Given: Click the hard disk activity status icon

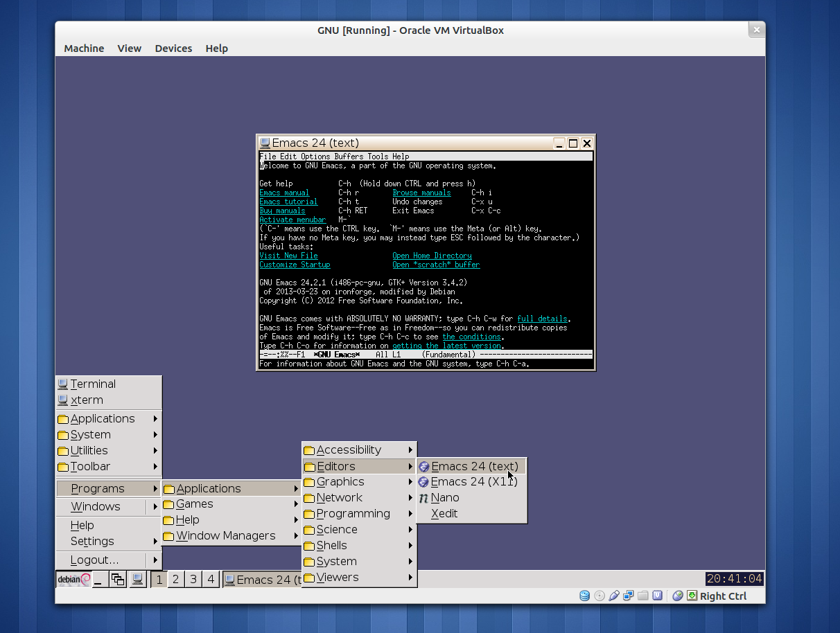Looking at the screenshot, I should coord(584,596).
